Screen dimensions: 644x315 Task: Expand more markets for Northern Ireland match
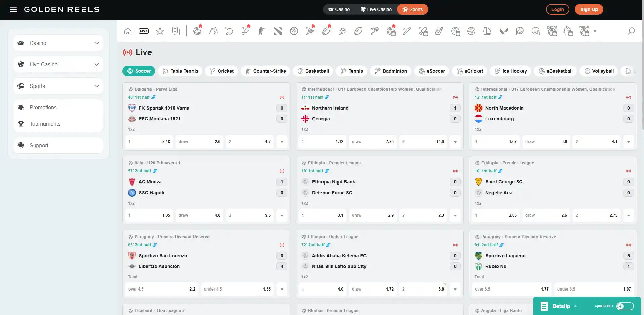[x=455, y=142]
